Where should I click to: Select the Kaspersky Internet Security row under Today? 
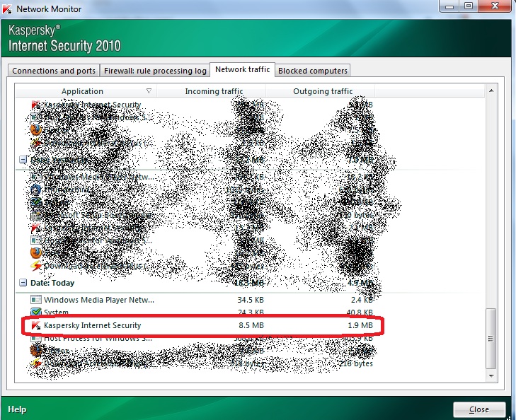(202, 325)
